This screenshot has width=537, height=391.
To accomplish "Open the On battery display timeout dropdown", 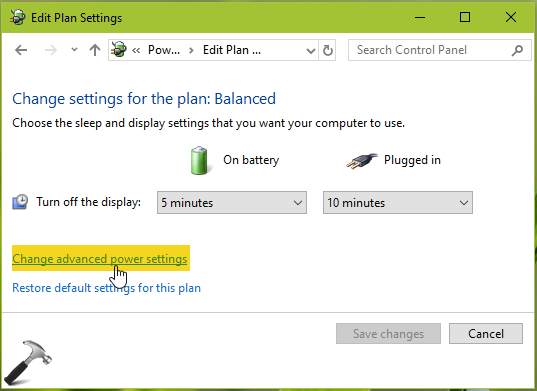I will 232,203.
